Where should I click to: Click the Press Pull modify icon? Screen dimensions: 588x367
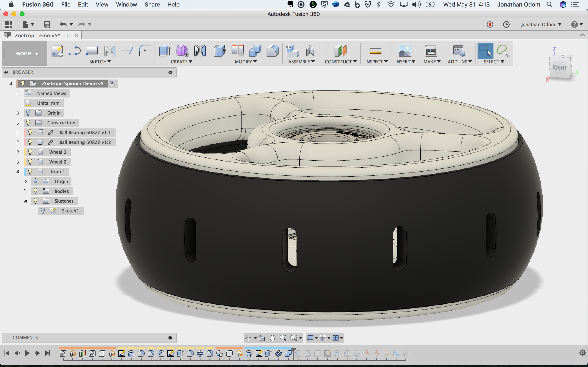point(220,51)
